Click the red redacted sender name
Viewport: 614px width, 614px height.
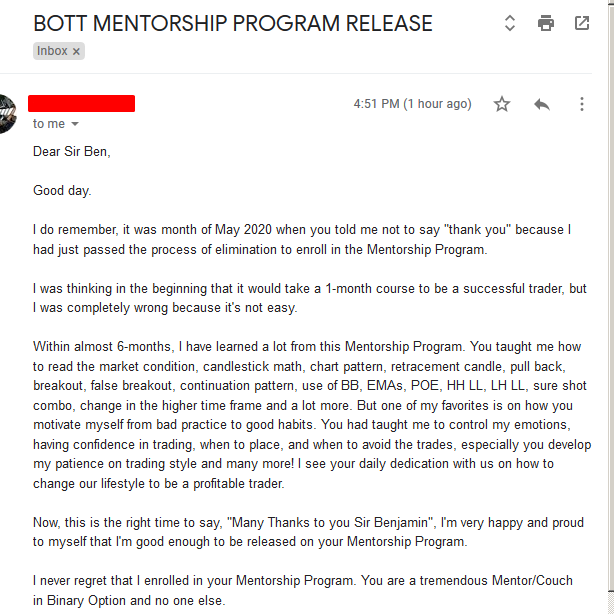click(81, 103)
